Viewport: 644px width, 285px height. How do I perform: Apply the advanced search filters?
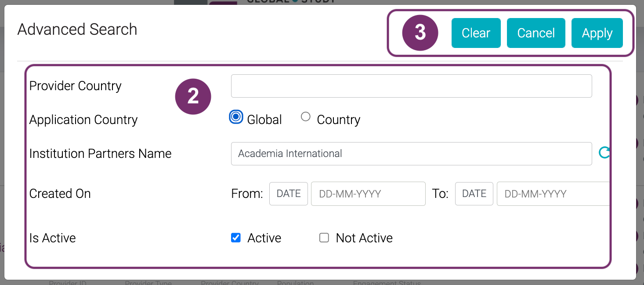click(597, 33)
